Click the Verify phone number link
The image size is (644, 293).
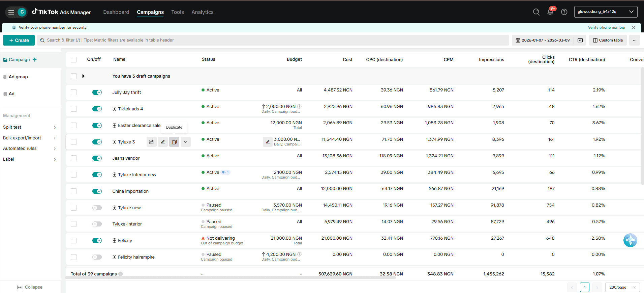pos(606,28)
